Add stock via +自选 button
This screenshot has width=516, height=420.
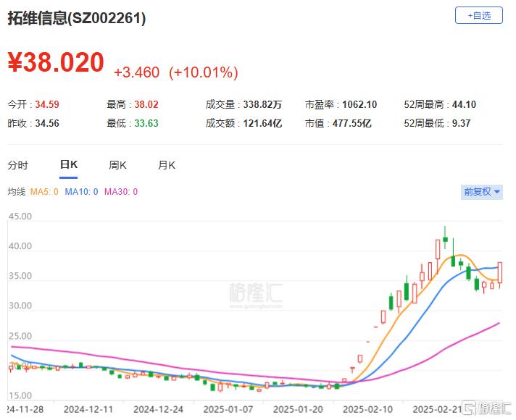point(479,15)
